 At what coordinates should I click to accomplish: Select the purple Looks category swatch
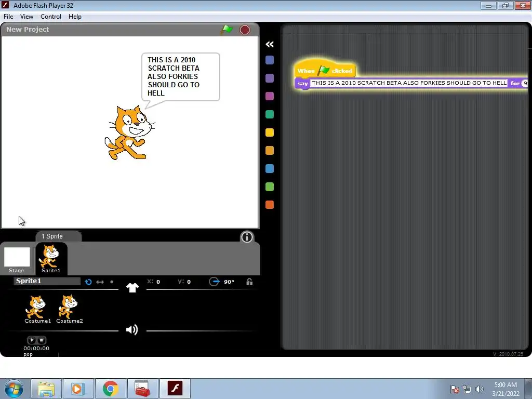click(x=270, y=78)
